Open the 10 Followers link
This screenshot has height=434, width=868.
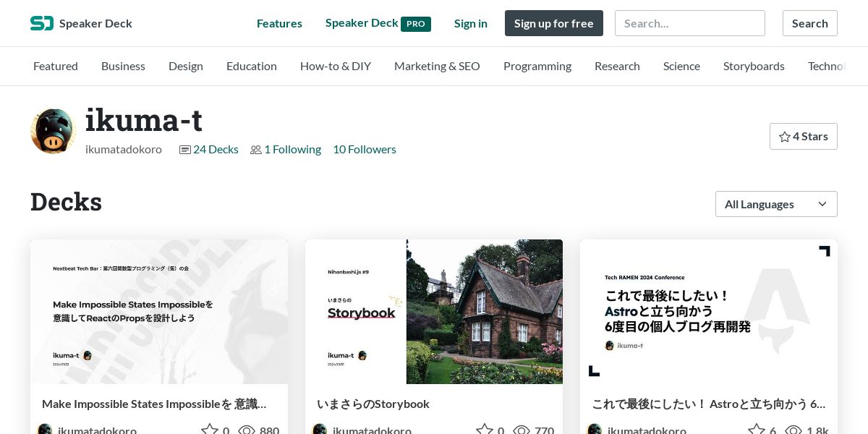(x=365, y=149)
